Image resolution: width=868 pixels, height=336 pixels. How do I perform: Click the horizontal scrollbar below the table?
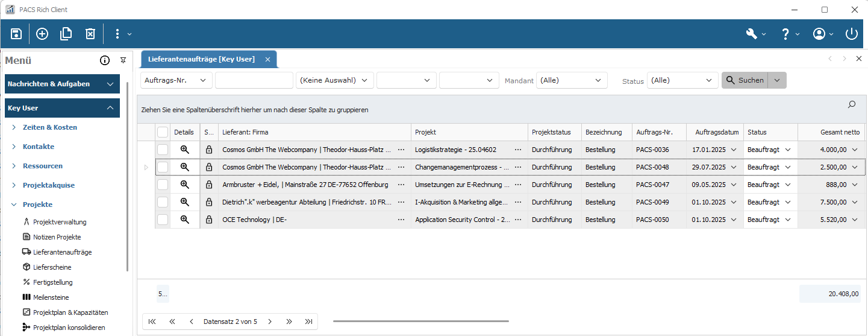pyautogui.click(x=420, y=322)
